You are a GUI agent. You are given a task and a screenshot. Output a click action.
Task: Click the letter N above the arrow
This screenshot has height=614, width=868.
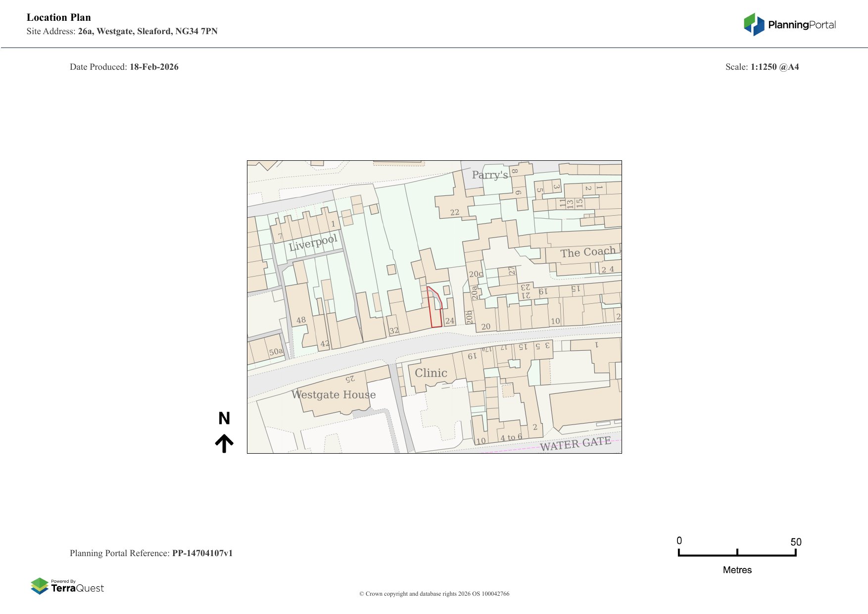click(224, 419)
